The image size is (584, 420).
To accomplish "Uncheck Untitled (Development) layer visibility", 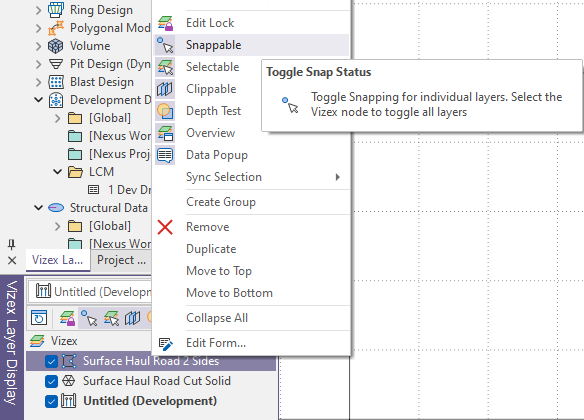I will (x=51, y=401).
